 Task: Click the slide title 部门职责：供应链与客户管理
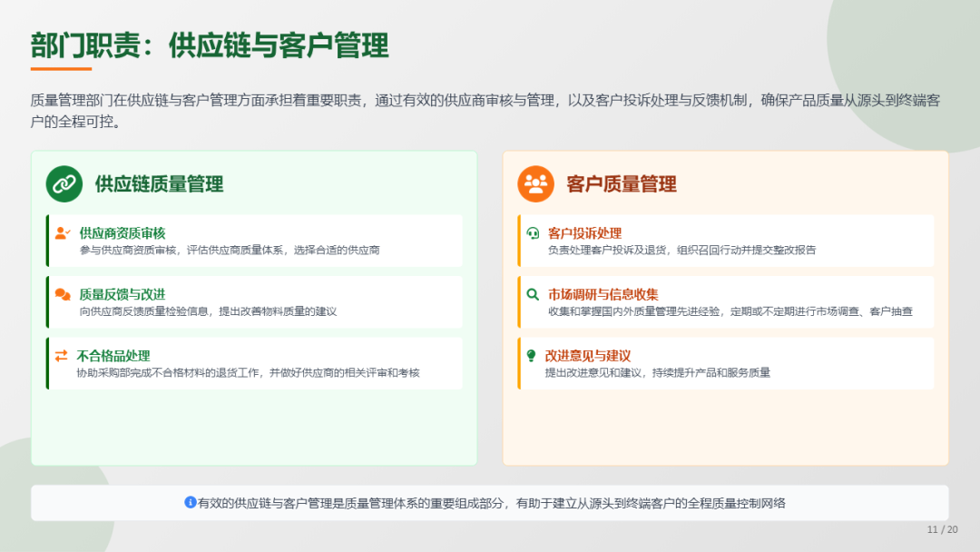tap(210, 44)
